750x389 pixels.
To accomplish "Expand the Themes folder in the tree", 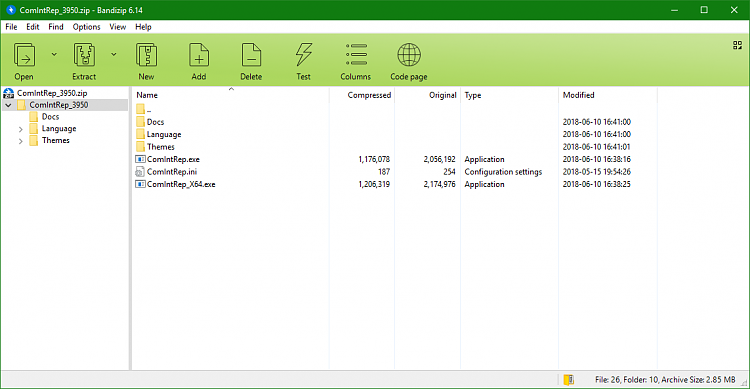I will pos(21,141).
